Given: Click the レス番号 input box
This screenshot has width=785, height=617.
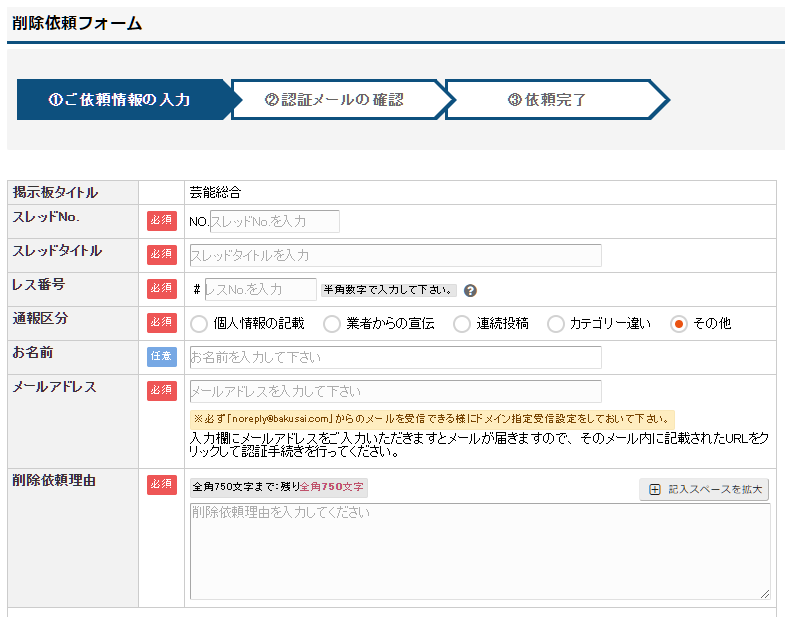Looking at the screenshot, I should tap(260, 289).
